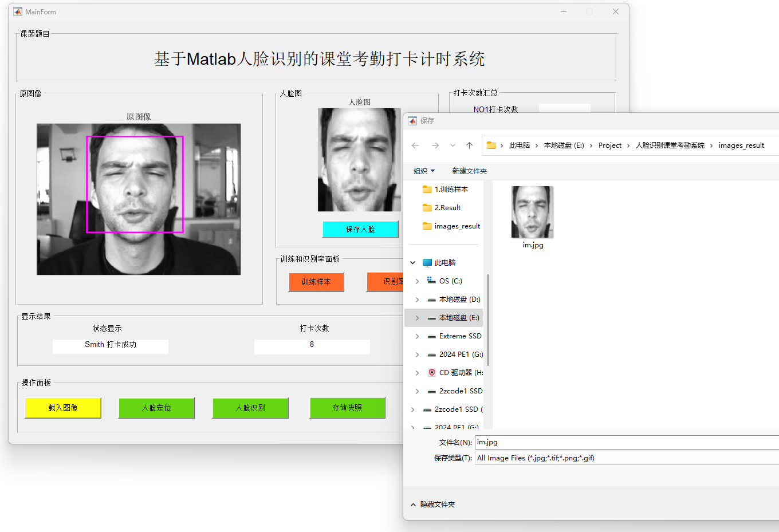The width and height of the screenshot is (779, 532).
Task: Expand the OS (C:) drive node
Action: (417, 281)
